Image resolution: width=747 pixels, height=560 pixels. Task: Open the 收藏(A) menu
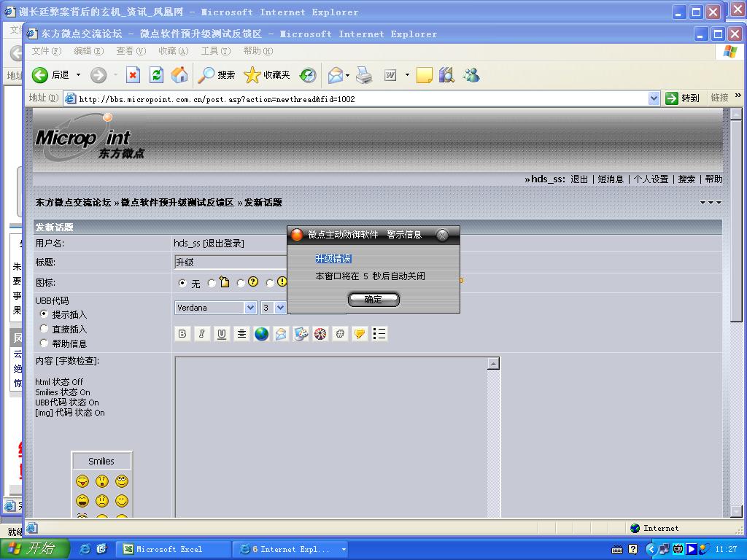pos(174,51)
